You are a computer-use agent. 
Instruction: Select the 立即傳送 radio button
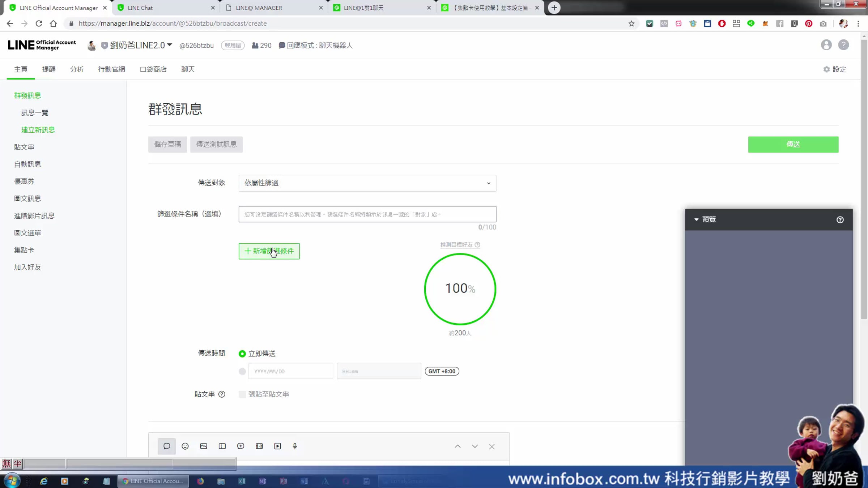coord(242,354)
